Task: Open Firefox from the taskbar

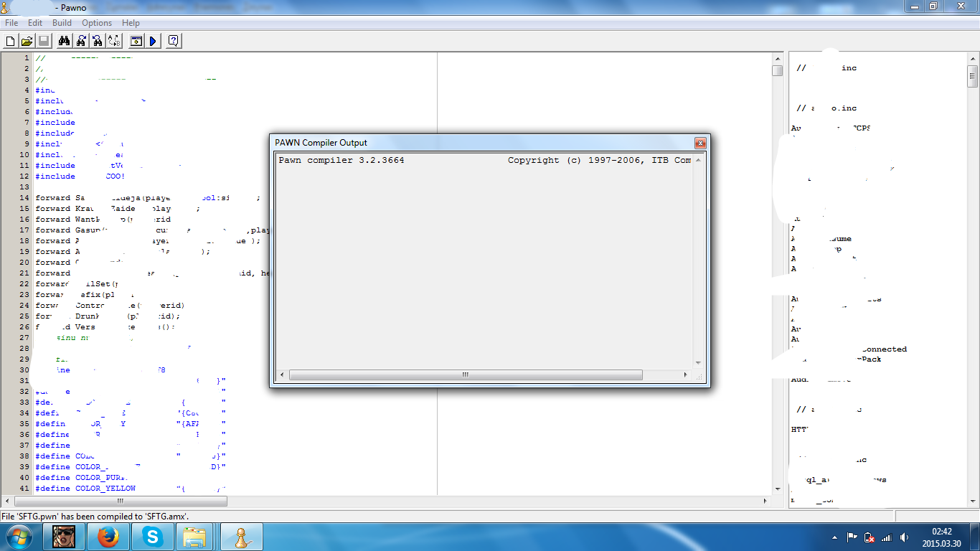Action: click(108, 537)
